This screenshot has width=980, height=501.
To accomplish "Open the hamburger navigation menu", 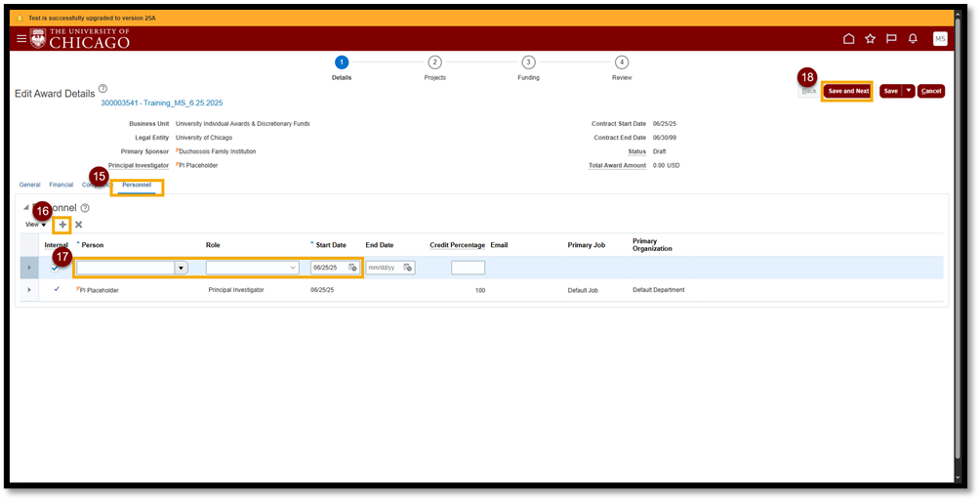I will [x=21, y=38].
